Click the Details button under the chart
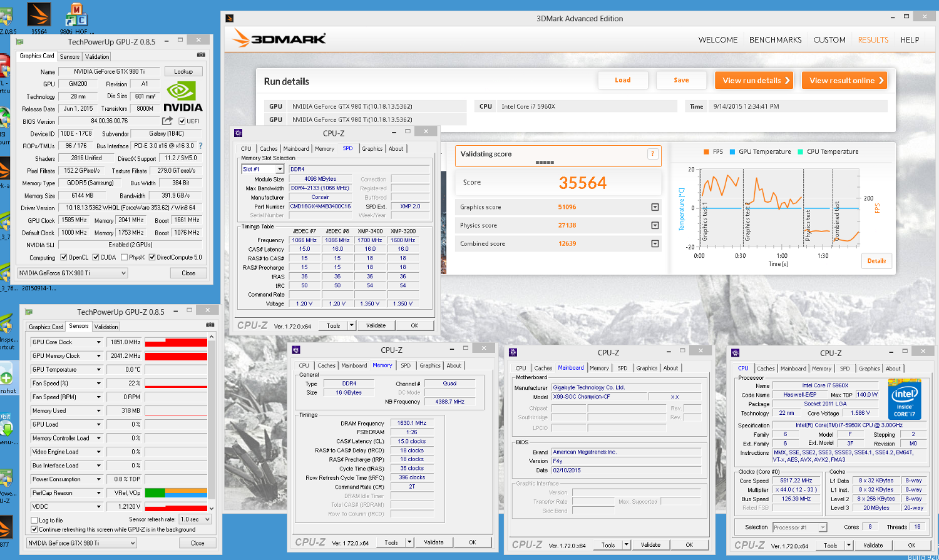 click(876, 261)
